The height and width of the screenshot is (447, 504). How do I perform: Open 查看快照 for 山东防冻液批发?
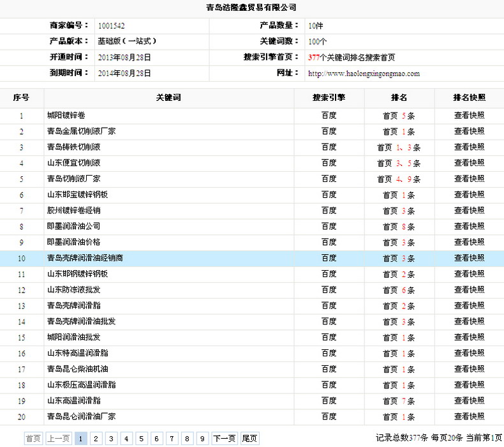(469, 290)
